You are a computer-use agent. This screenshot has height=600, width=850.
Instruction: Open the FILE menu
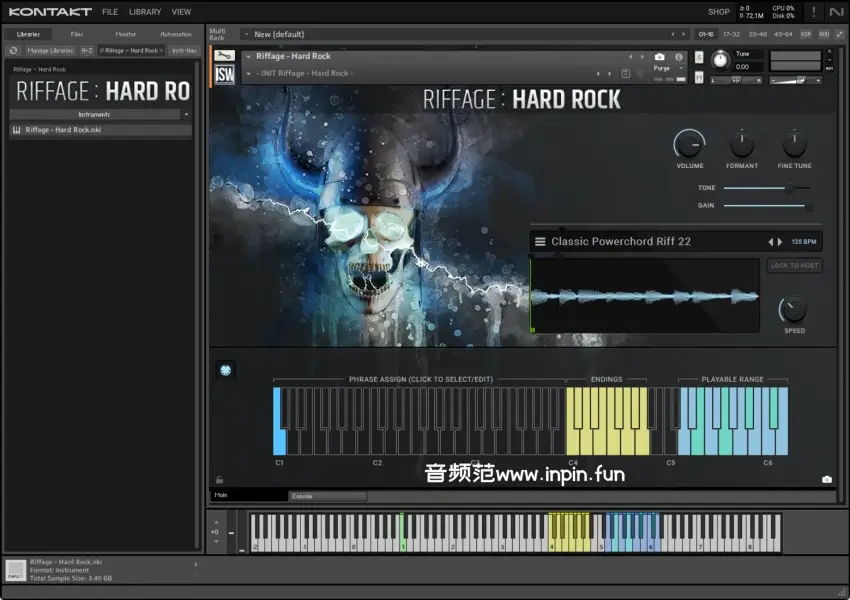[110, 12]
